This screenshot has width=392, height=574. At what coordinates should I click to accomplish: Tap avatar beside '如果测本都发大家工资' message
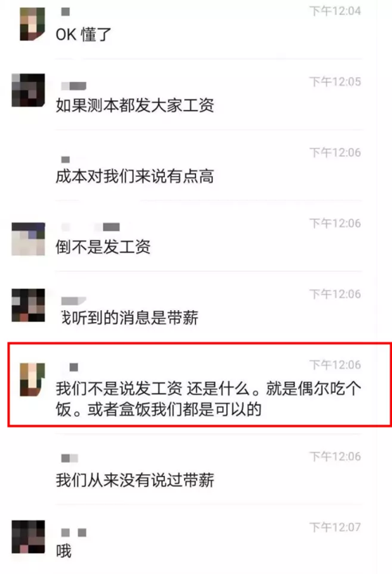[x=28, y=90]
